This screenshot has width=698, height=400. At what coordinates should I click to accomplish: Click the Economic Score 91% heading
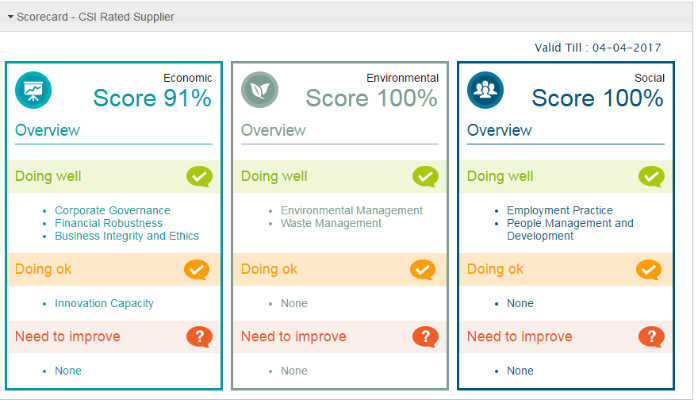coord(152,98)
